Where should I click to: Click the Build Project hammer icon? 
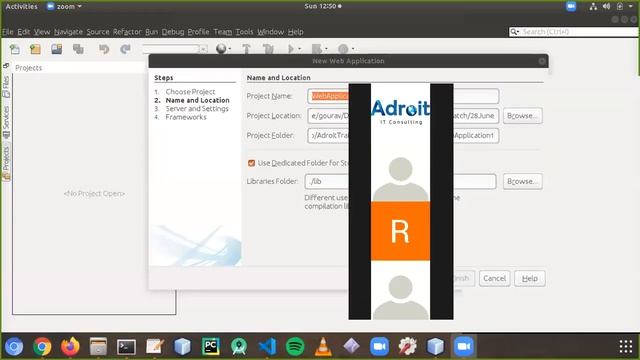click(x=247, y=49)
